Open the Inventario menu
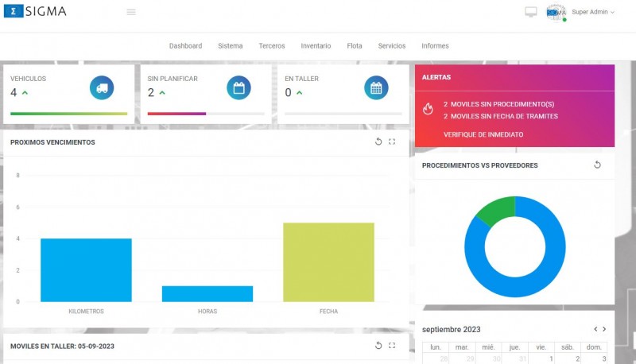This screenshot has height=364, width=636. 316,46
